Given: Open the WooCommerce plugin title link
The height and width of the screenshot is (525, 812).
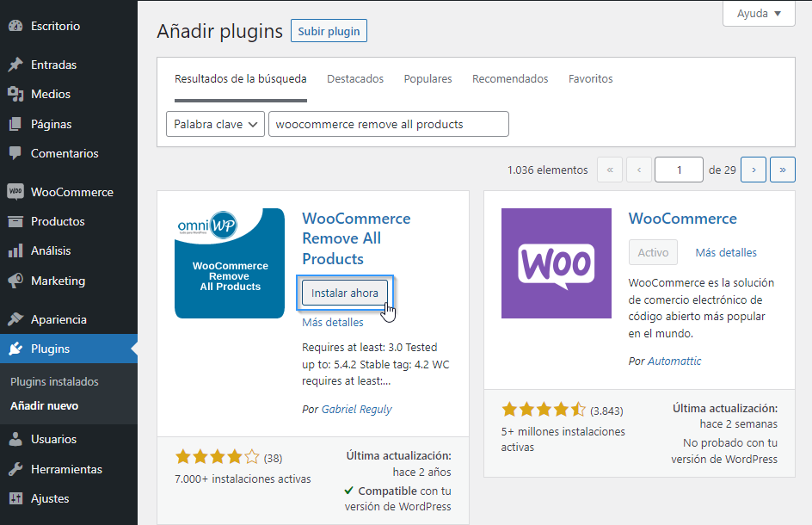Looking at the screenshot, I should tap(682, 219).
